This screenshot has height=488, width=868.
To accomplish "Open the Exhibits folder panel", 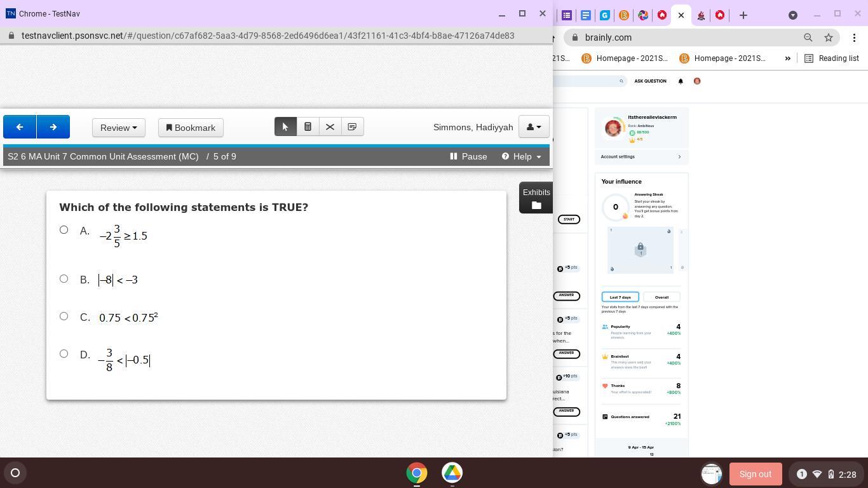I will tap(536, 198).
